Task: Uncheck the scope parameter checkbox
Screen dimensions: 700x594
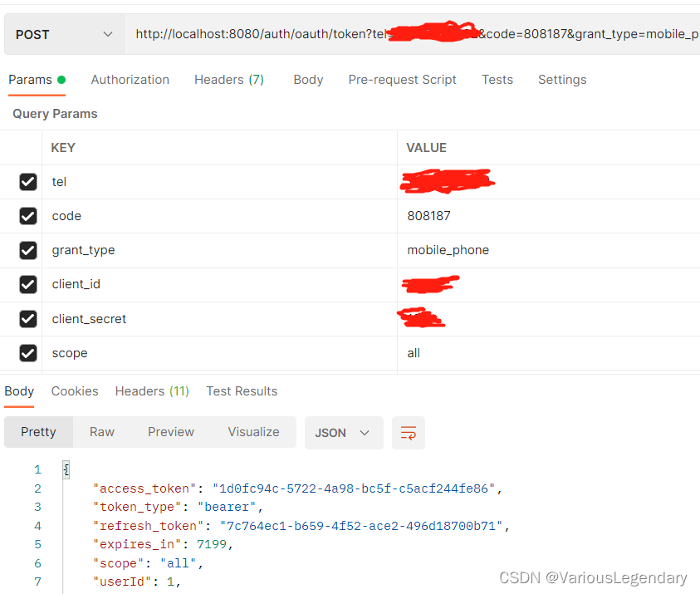Action: (x=28, y=353)
